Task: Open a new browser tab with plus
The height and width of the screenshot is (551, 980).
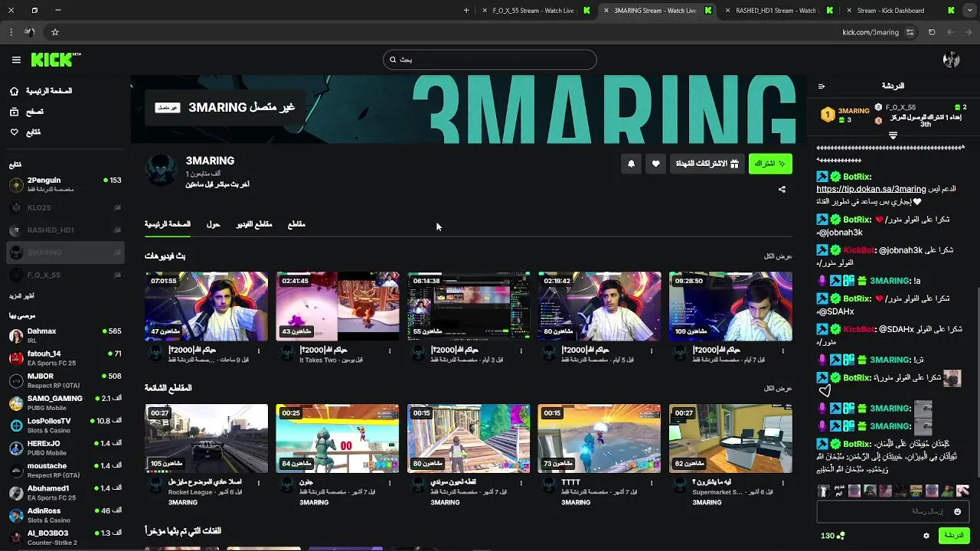Action: coord(467,11)
